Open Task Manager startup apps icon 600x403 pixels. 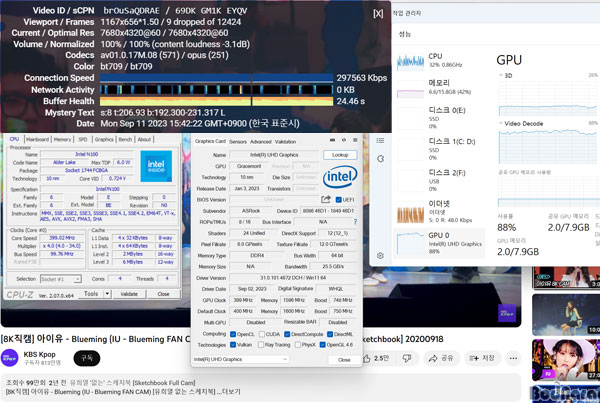[x=380, y=158]
